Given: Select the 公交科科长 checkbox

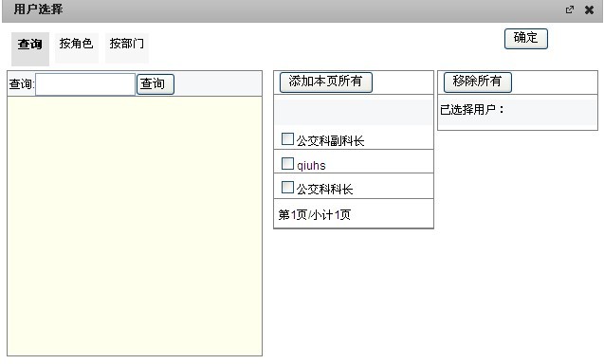Looking at the screenshot, I should (x=287, y=188).
